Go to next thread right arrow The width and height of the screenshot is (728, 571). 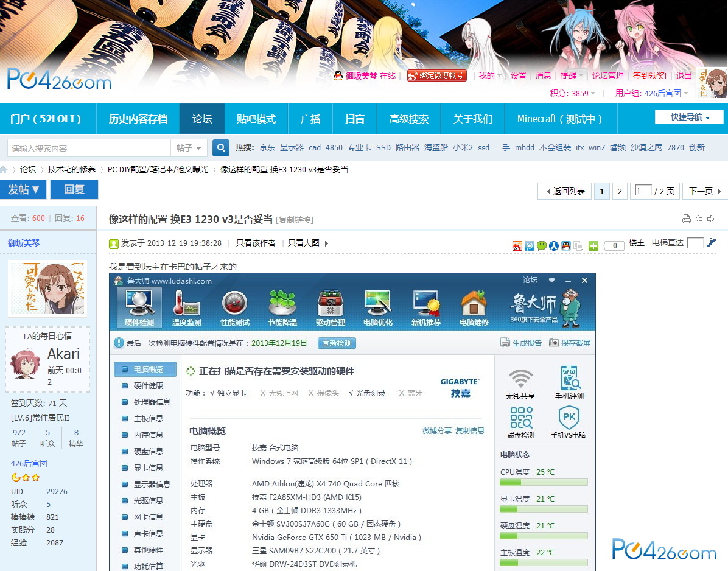click(711, 219)
